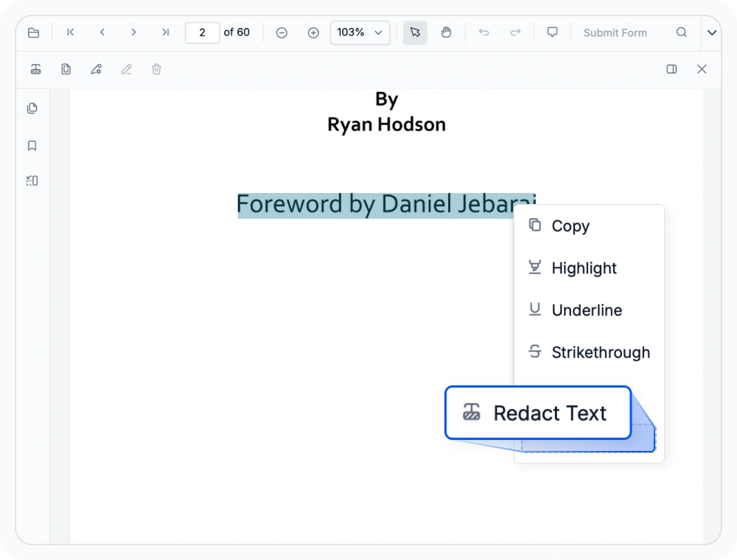Open the bookmarks sidebar panel
This screenshot has width=737, height=560.
[32, 146]
